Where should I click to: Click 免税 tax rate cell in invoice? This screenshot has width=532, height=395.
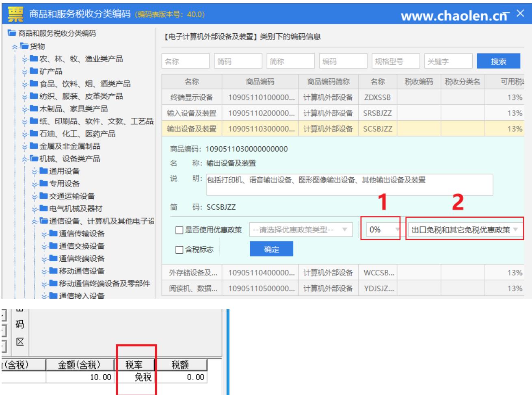point(136,377)
